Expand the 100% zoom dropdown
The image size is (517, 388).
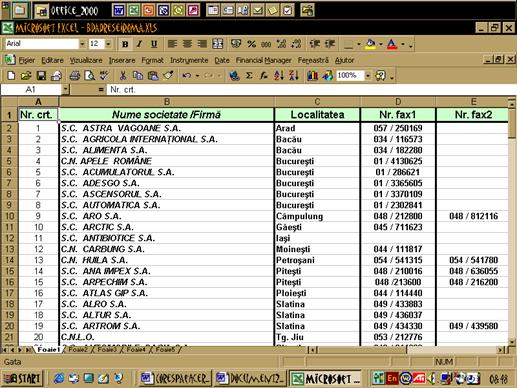pos(368,76)
